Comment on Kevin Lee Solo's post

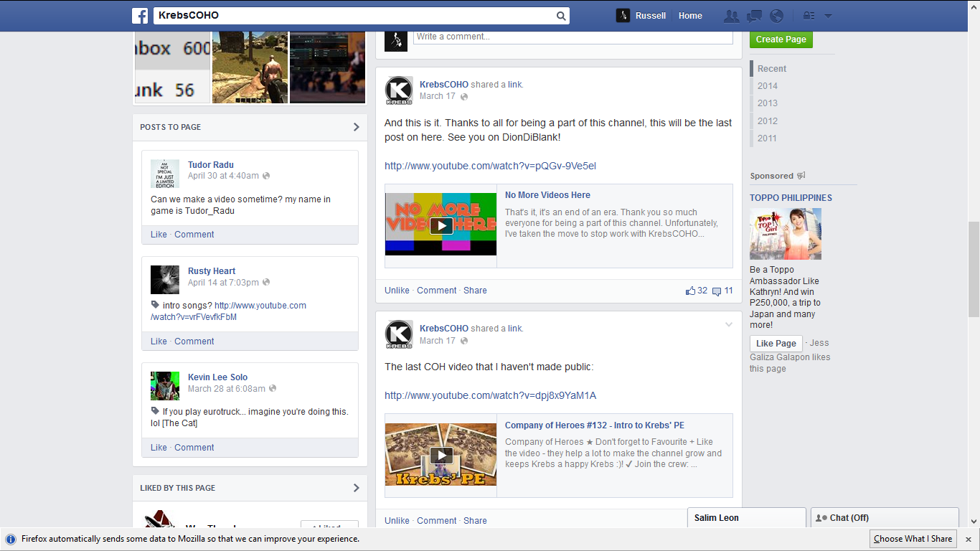[x=194, y=448]
